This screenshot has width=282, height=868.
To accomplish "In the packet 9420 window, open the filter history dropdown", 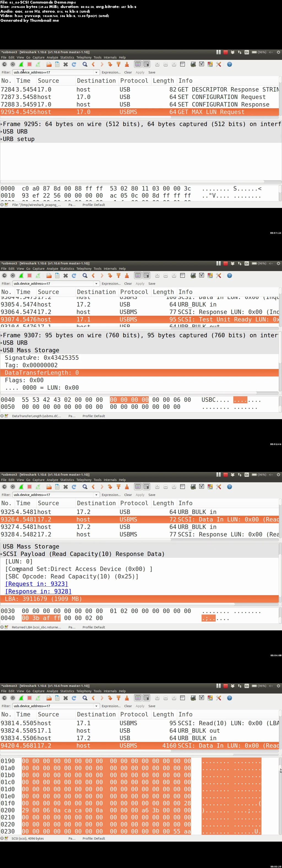I will click(x=96, y=706).
